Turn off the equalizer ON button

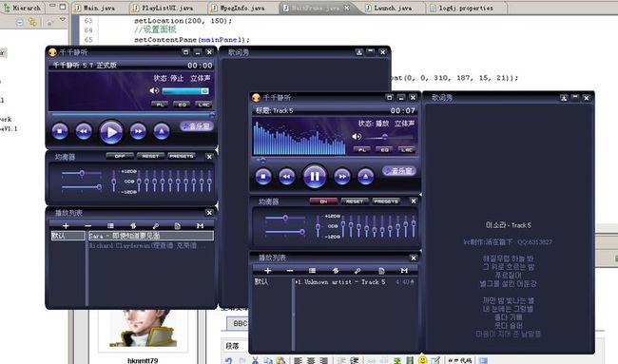click(x=323, y=201)
